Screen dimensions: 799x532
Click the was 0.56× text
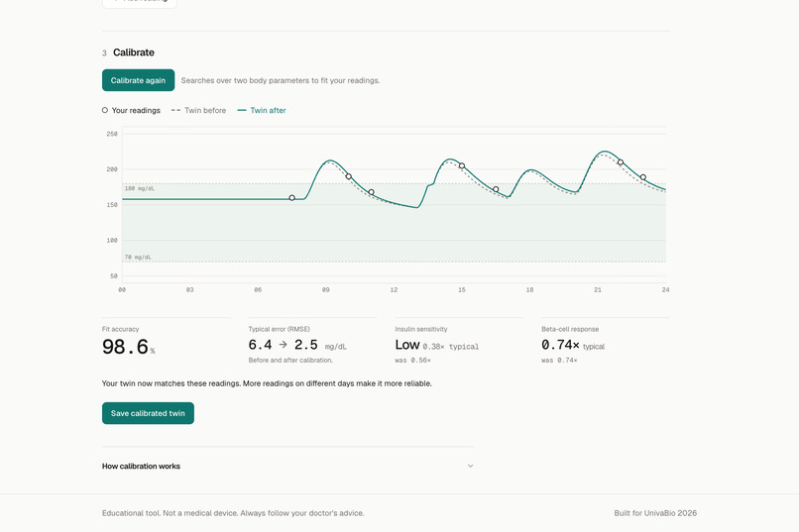412,361
